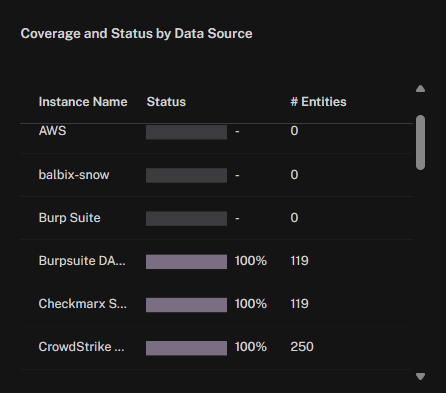Click the empty AWS status bar
The height and width of the screenshot is (393, 446).
186,132
